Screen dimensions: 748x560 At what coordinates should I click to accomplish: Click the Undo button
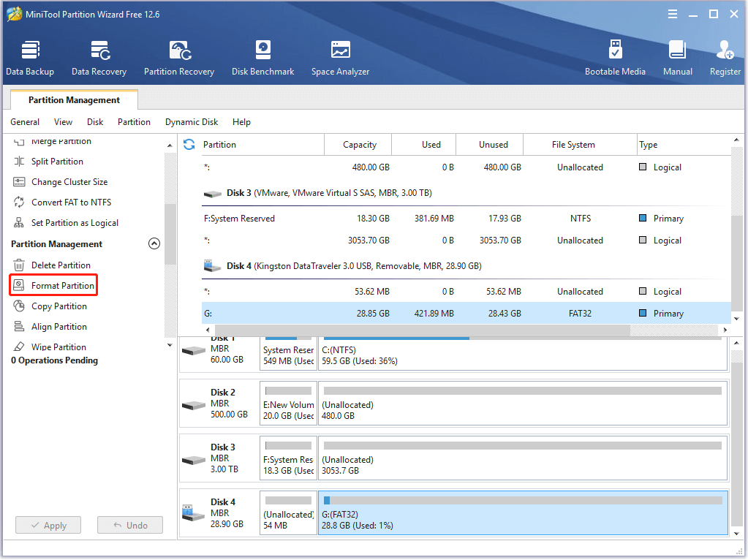[x=129, y=525]
